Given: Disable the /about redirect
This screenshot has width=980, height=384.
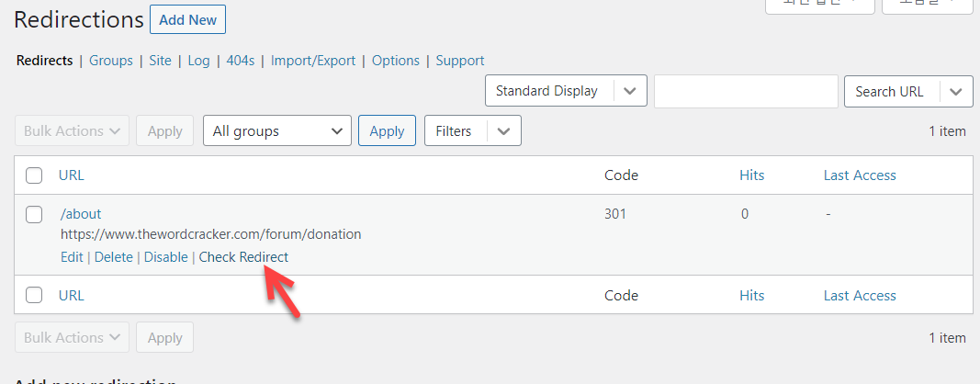Looking at the screenshot, I should tap(165, 257).
